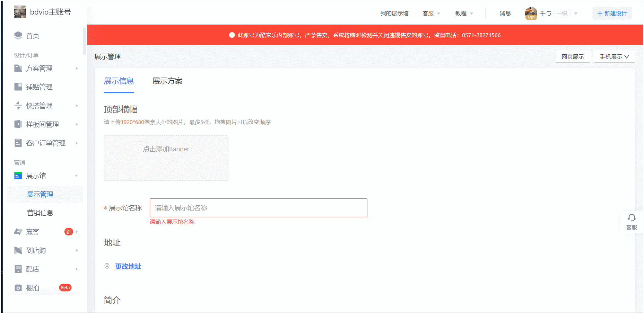This screenshot has width=644, height=313.
Task: Click the location pin icon near 更改地址
Action: click(x=107, y=266)
